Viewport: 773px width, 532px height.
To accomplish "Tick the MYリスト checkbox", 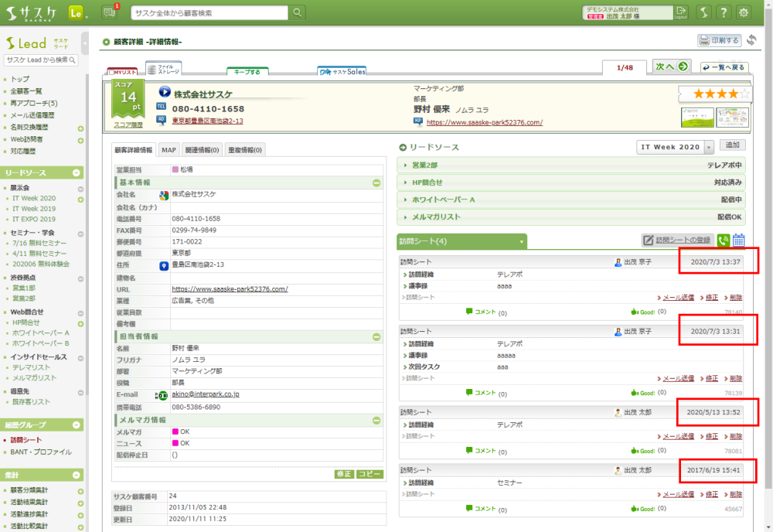I will tap(112, 72).
